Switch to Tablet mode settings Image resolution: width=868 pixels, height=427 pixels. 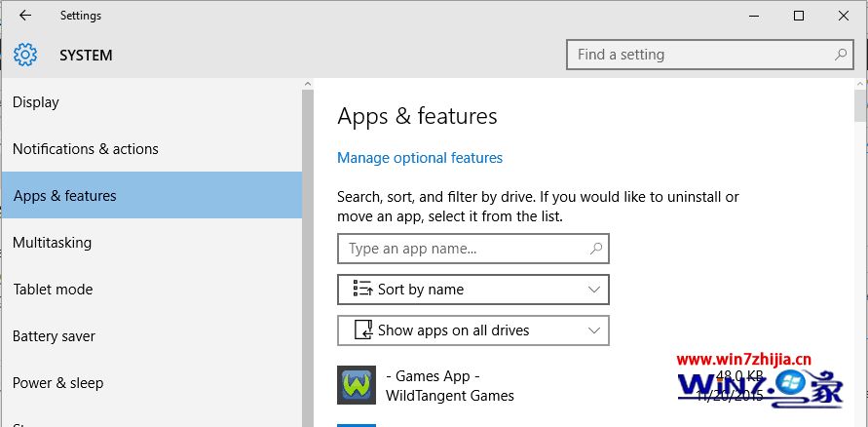point(152,290)
